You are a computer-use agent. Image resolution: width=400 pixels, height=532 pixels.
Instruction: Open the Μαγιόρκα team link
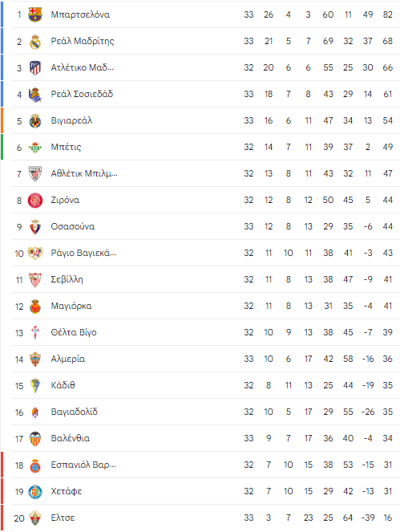click(x=71, y=306)
